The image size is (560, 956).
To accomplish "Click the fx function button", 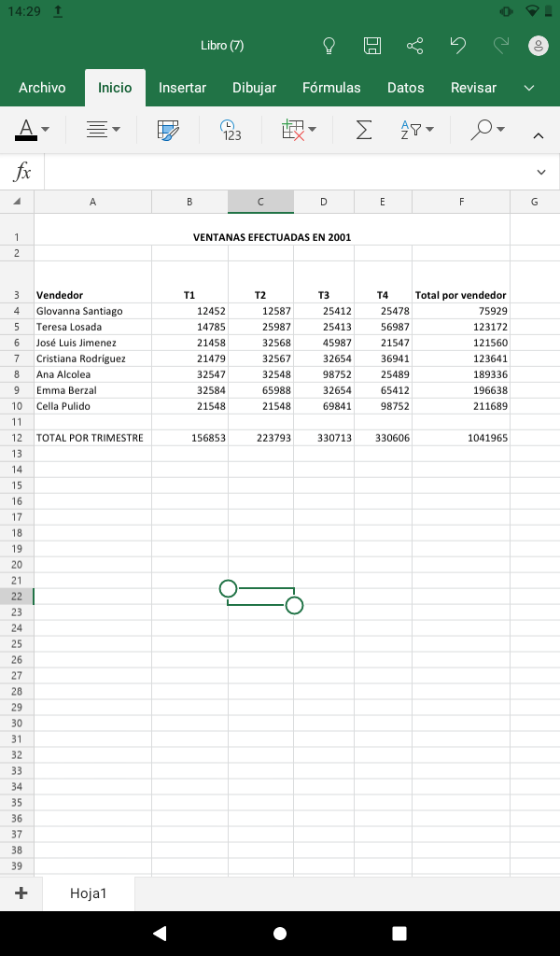I will (x=22, y=173).
